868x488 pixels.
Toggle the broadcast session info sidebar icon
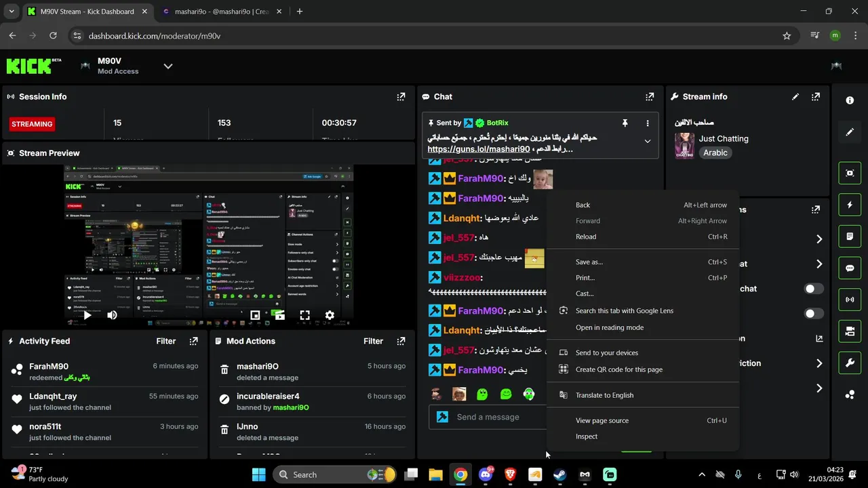(x=850, y=300)
